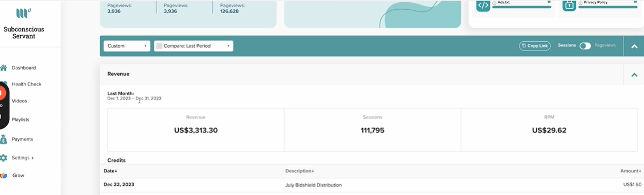This screenshot has width=644, height=195.
Task: Click the Revenue value US$3,313.30
Action: (196, 131)
